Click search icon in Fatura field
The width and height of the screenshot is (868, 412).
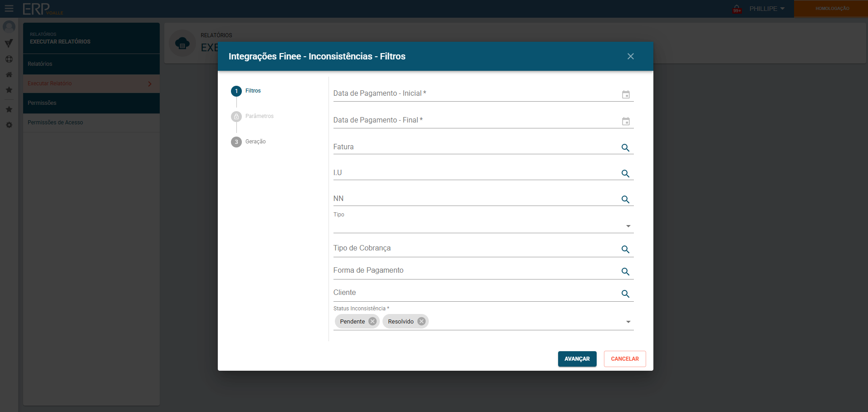tap(625, 148)
